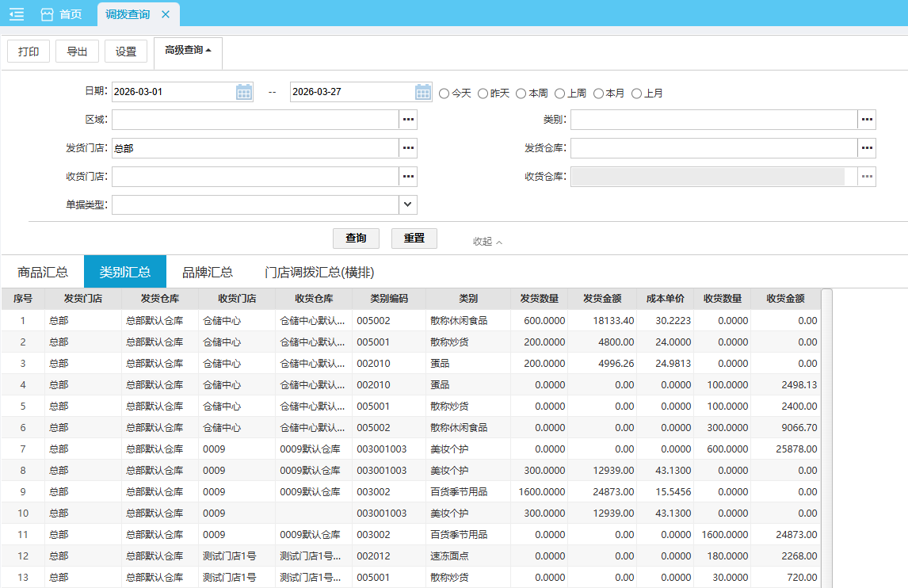This screenshot has height=588, width=908.
Task: Switch to the 品牌汇总 tab
Action: 208,272
